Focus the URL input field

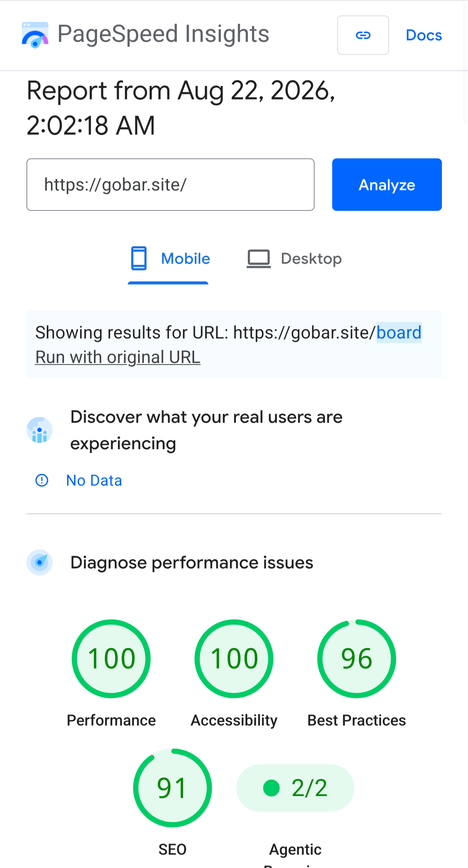[170, 185]
